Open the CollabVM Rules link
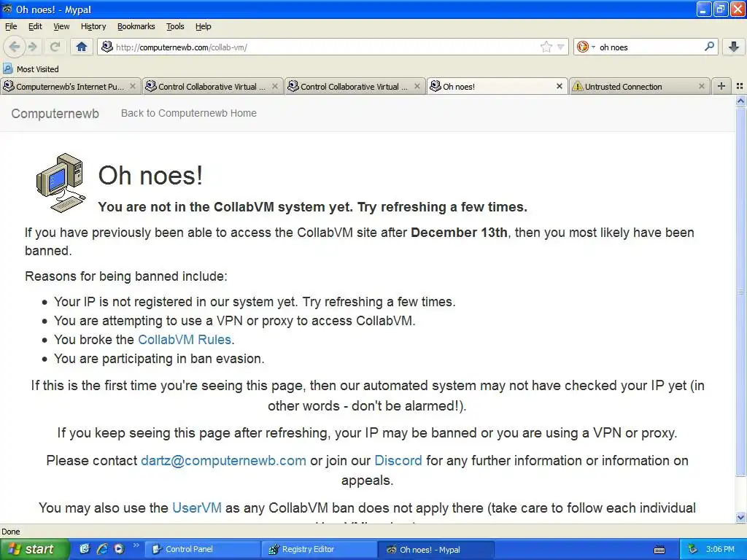The image size is (747, 560). tap(185, 340)
